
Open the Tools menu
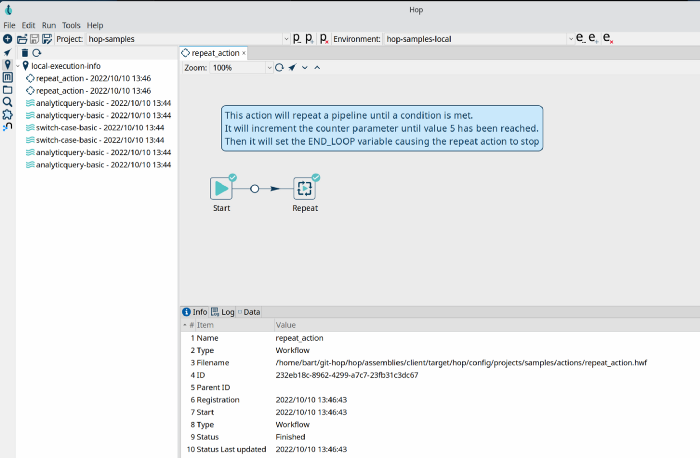click(71, 25)
